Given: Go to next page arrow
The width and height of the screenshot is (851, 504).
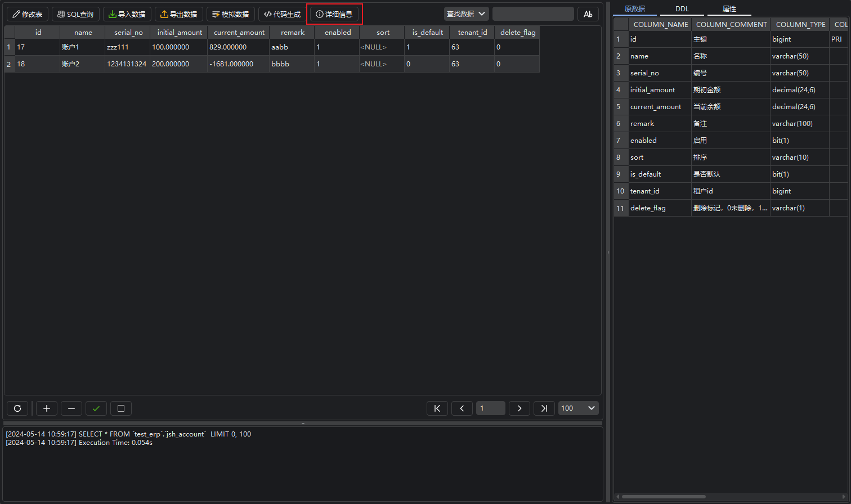Looking at the screenshot, I should pos(519,408).
